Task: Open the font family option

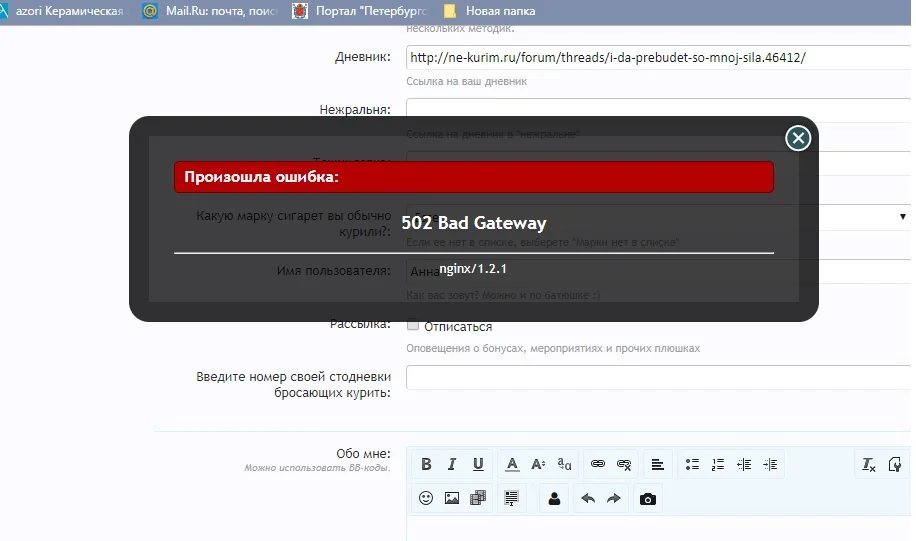Action: coord(564,464)
